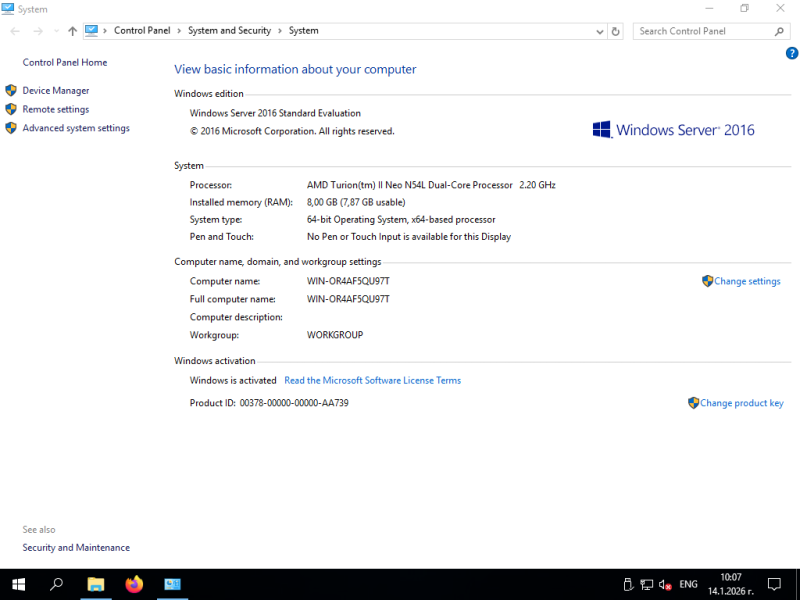Expand the chevron after System and Security
Viewport: 800px width, 600px height.
point(280,31)
